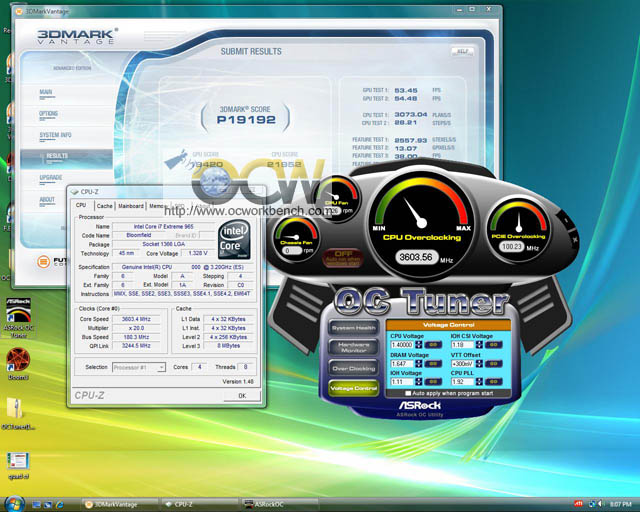Screen dimensions: 640x512
Task: Switch to ASRockOC taskbar button
Action: [279, 505]
